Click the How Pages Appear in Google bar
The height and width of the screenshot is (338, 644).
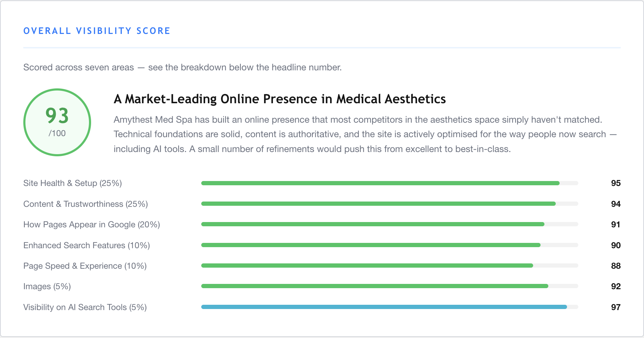390,224
